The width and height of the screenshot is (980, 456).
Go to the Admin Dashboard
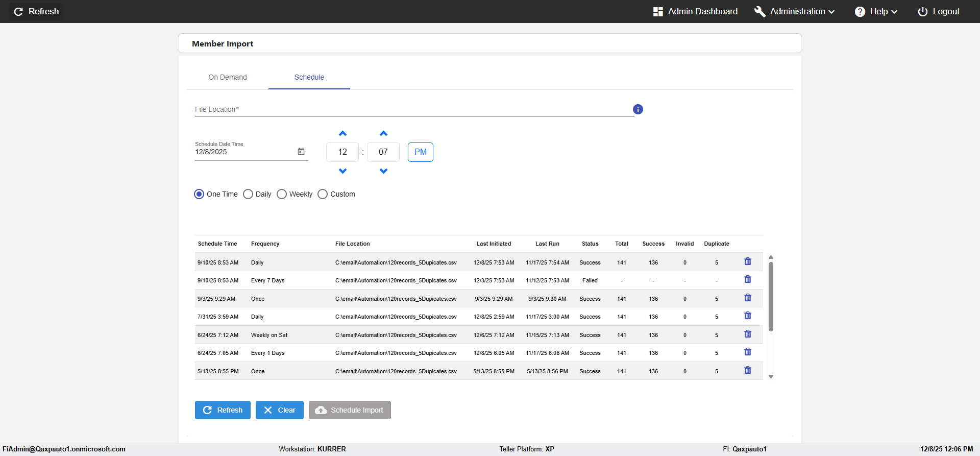click(x=695, y=11)
